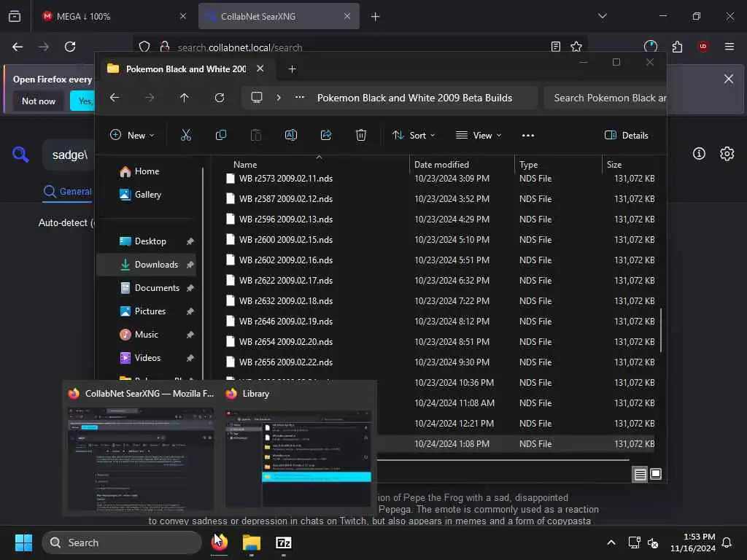
Task: Expand breadcrumb chevron after This PC icon
Action: coord(279,98)
